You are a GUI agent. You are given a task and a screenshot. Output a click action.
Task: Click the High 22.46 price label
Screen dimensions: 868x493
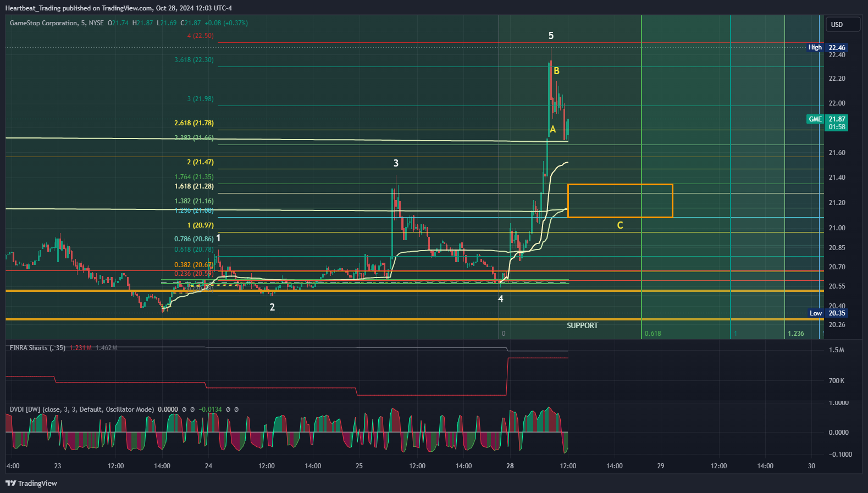click(x=827, y=47)
